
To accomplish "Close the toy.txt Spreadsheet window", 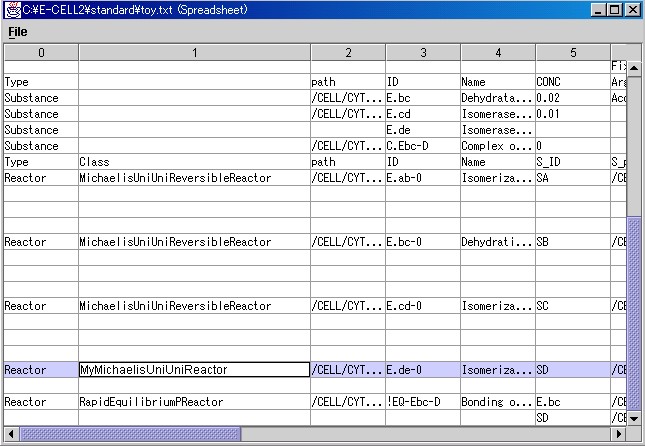I will point(632,9).
